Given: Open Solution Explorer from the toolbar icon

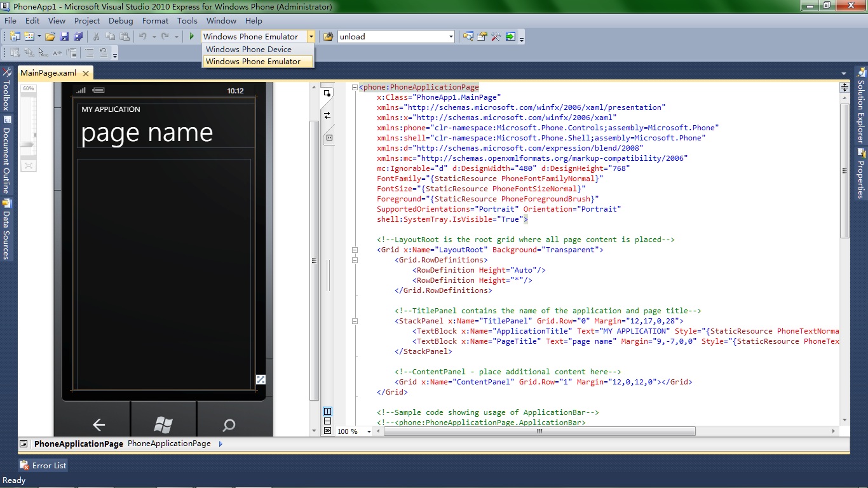Looking at the screenshot, I should [468, 36].
